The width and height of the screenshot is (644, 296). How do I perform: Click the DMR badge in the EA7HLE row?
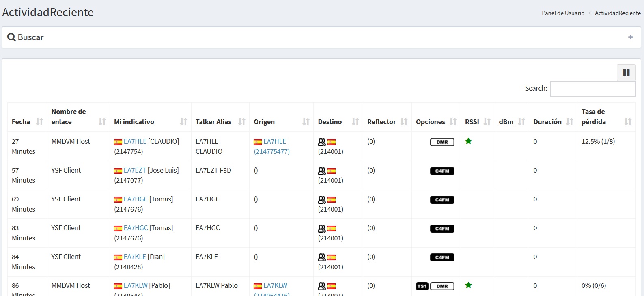coord(442,142)
